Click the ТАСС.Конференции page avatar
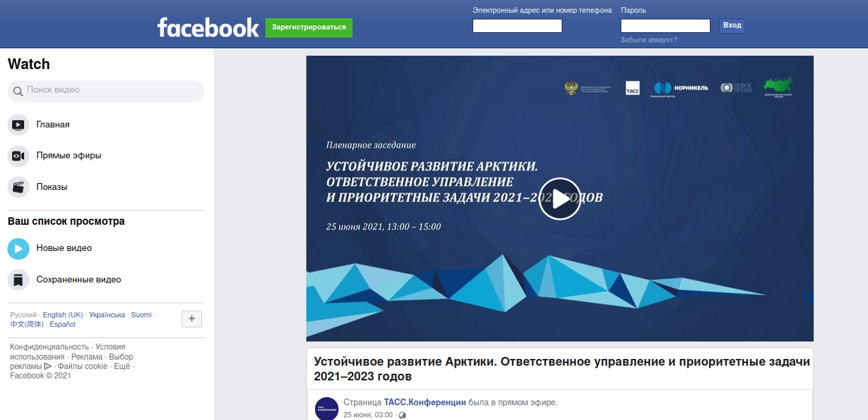This screenshot has height=420, width=868. 326,408
